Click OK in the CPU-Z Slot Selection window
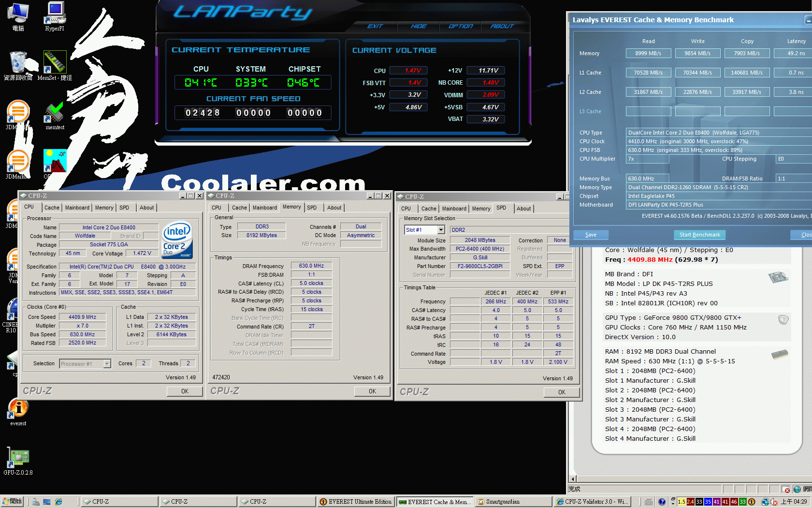 [562, 392]
